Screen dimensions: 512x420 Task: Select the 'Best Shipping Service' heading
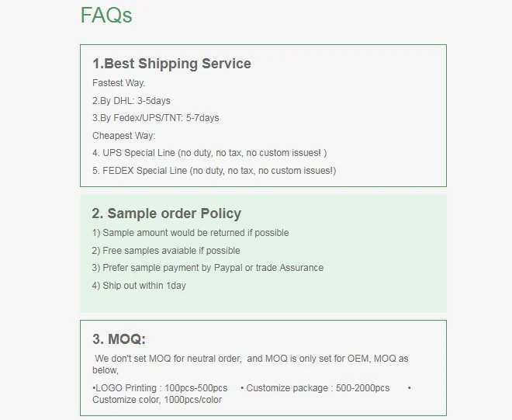(x=171, y=64)
